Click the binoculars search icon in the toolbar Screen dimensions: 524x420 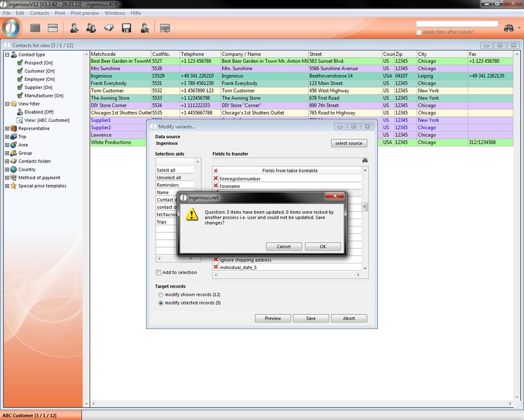coord(509,28)
